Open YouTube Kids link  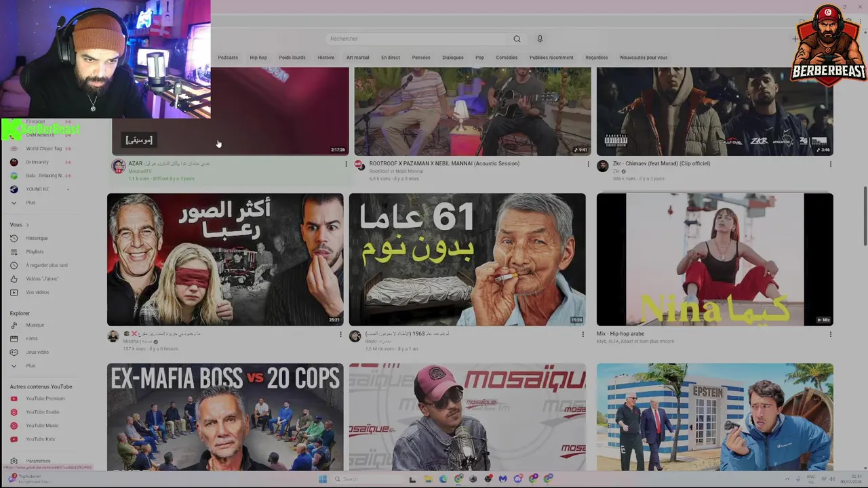[x=40, y=439]
